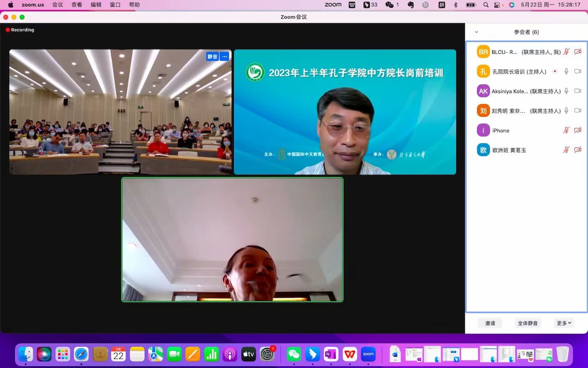This screenshot has height=368, width=588.
Task: Open System Preferences from the Dock
Action: 267,354
